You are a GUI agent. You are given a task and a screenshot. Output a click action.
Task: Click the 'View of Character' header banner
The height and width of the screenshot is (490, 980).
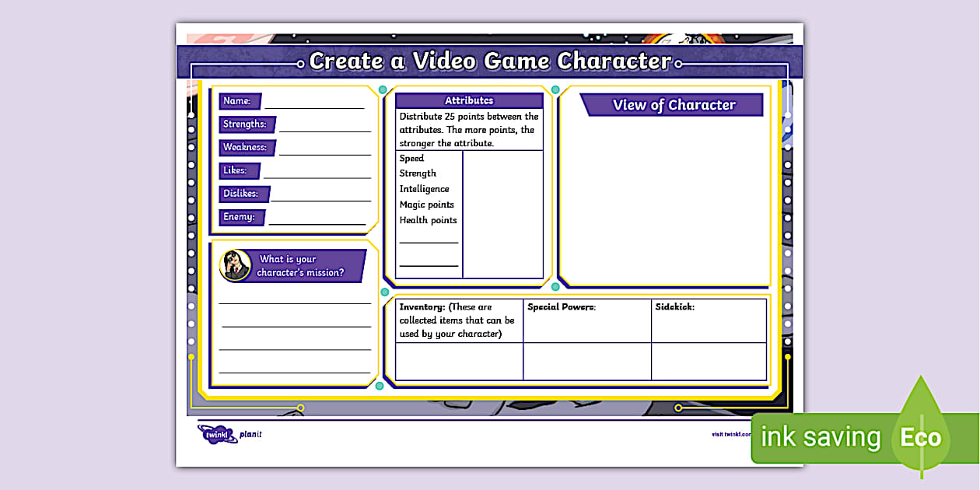pos(674,105)
